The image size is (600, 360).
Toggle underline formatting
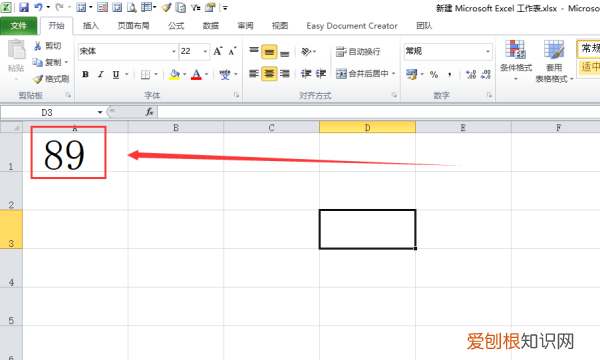(x=116, y=74)
